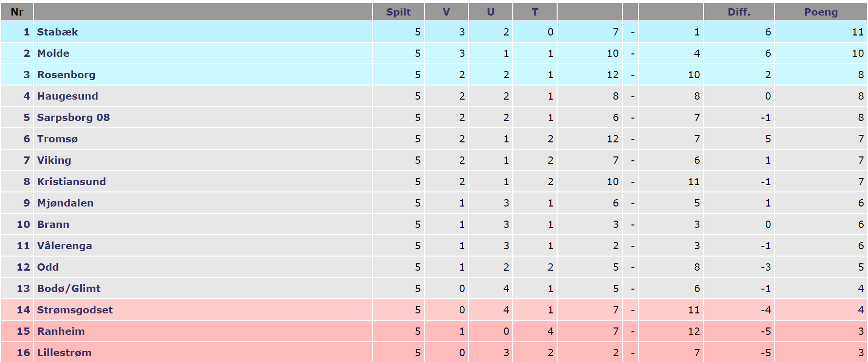Select the Mjøndalen team name
868x362 pixels.
[x=65, y=203]
